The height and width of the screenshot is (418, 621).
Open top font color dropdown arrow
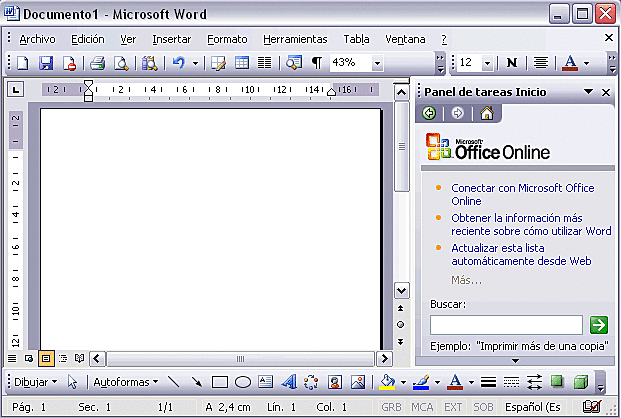click(587, 63)
